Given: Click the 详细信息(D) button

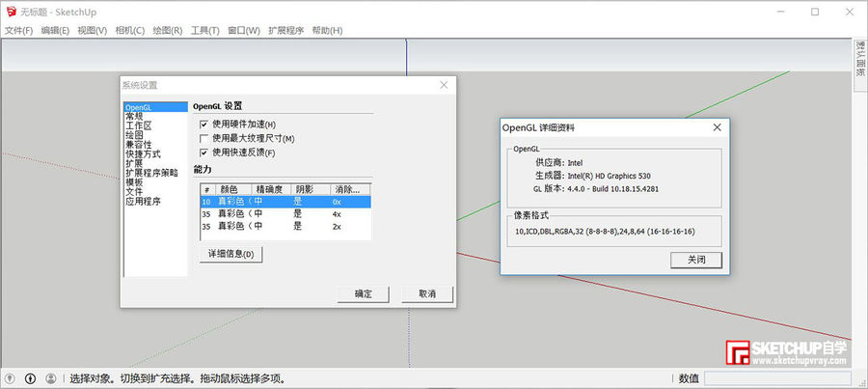Looking at the screenshot, I should point(231,254).
